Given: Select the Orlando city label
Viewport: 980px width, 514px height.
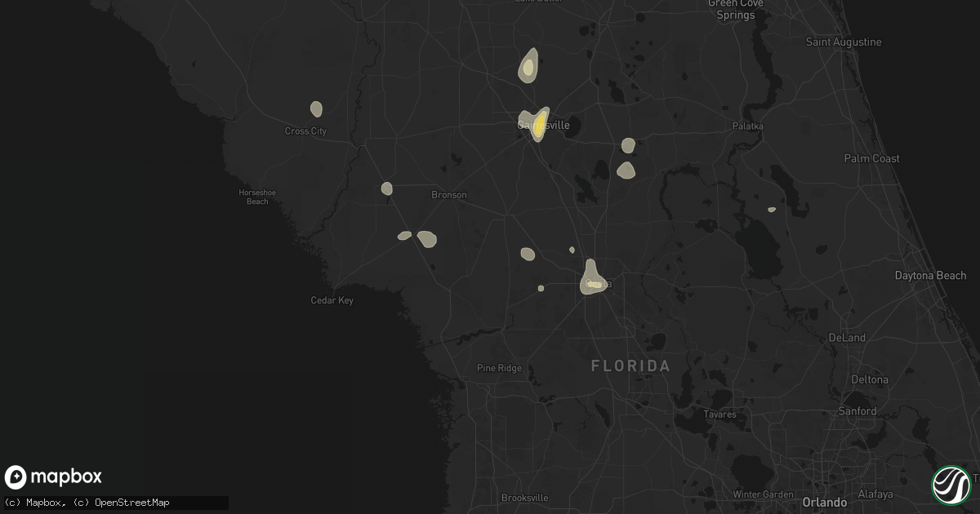Looking at the screenshot, I should [x=824, y=501].
